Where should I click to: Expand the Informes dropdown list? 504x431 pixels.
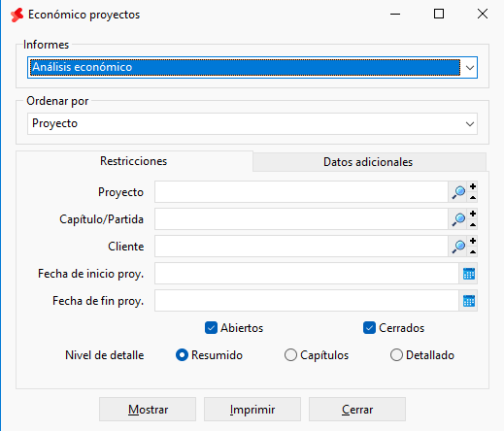point(470,67)
